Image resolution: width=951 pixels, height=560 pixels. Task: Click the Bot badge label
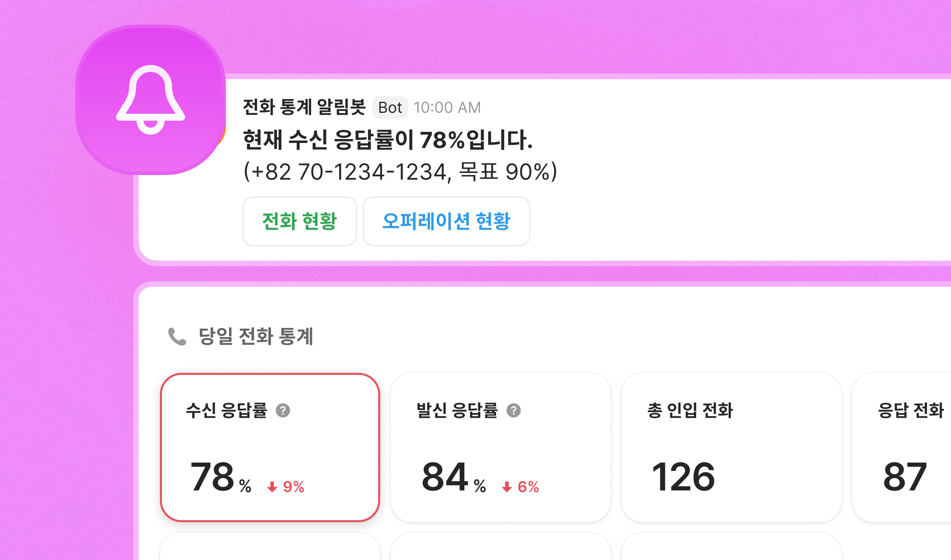pyautogui.click(x=390, y=107)
